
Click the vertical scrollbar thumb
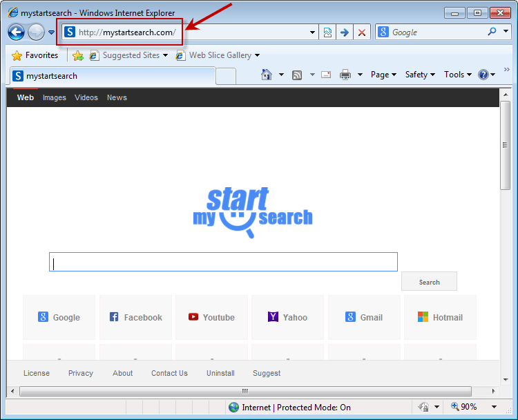pos(505,145)
